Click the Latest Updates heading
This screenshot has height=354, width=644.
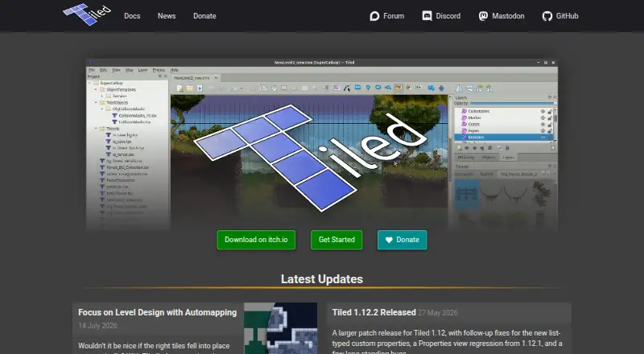click(x=322, y=279)
